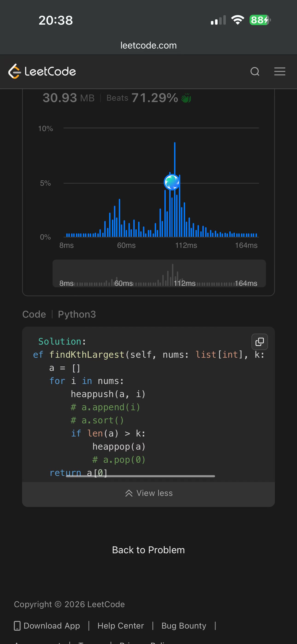This screenshot has height=644, width=297.
Task: Tap the Copyright © 2026 LeetCode text
Action: click(69, 604)
